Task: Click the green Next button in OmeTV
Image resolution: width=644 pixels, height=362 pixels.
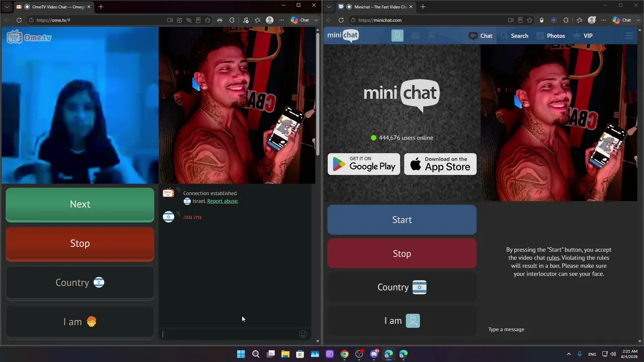Action: click(x=80, y=204)
